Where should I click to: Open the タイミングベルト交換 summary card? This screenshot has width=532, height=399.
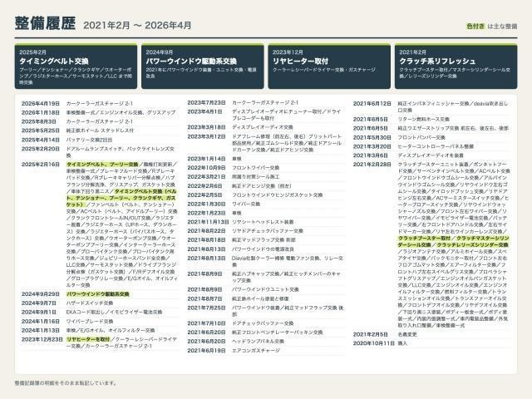pos(76,66)
